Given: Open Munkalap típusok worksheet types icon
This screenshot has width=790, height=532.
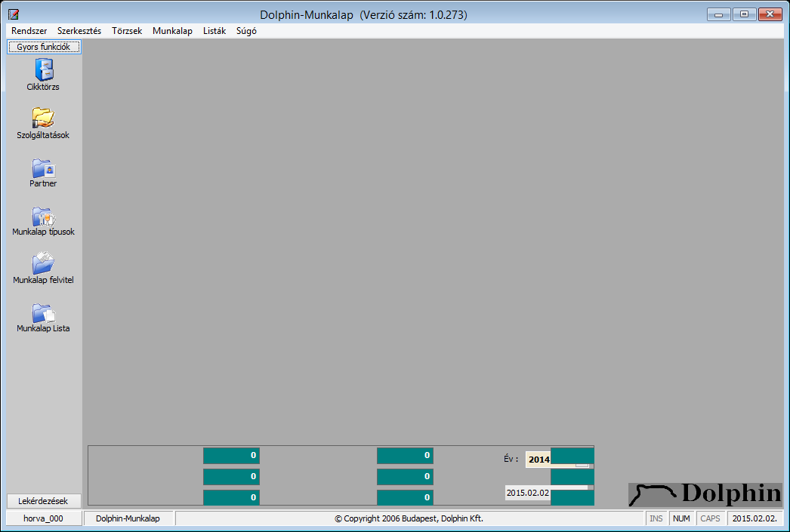Looking at the screenshot, I should (x=43, y=217).
